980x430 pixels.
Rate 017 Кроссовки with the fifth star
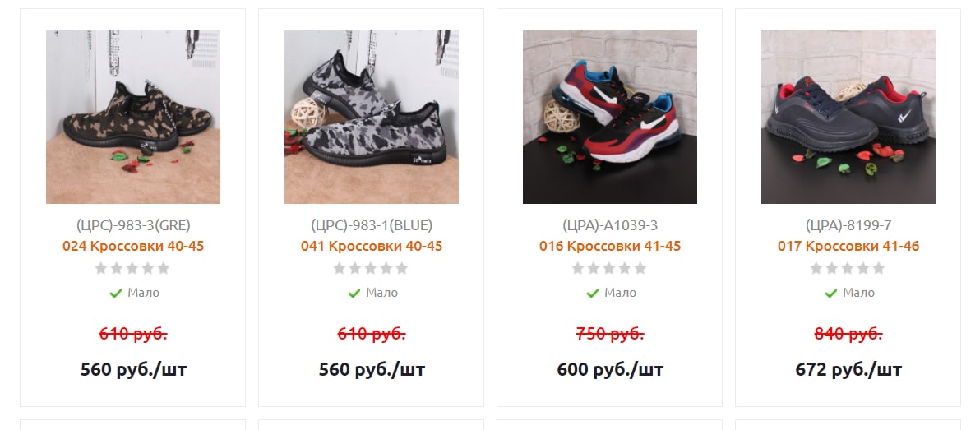[879, 268]
